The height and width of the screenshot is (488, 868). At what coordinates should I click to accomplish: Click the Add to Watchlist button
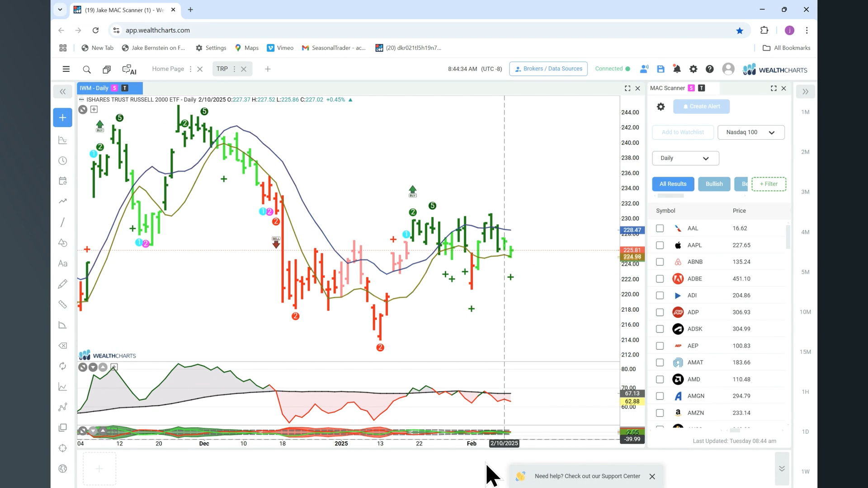[x=683, y=132]
